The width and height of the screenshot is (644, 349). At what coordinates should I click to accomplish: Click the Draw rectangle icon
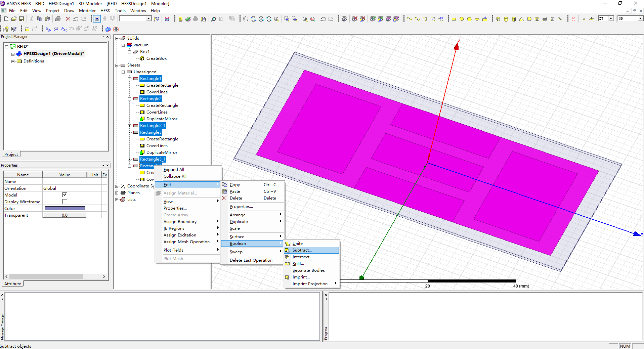[x=454, y=19]
